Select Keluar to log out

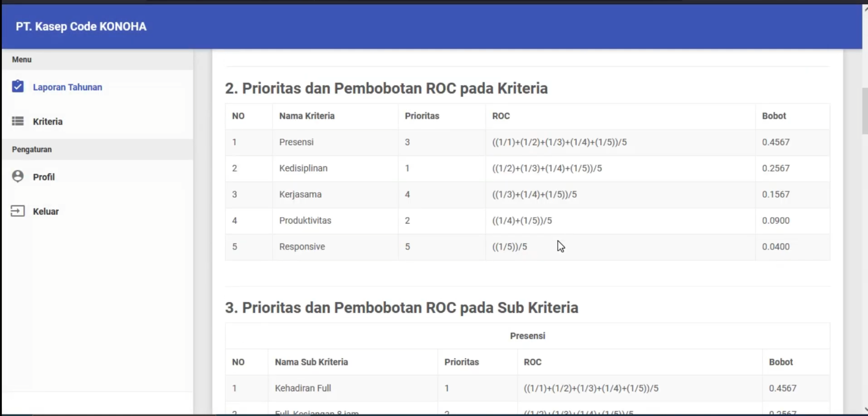pyautogui.click(x=98, y=211)
